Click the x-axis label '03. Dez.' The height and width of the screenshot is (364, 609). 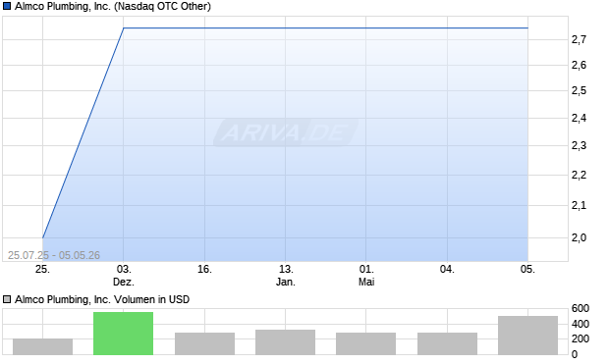pos(124,276)
